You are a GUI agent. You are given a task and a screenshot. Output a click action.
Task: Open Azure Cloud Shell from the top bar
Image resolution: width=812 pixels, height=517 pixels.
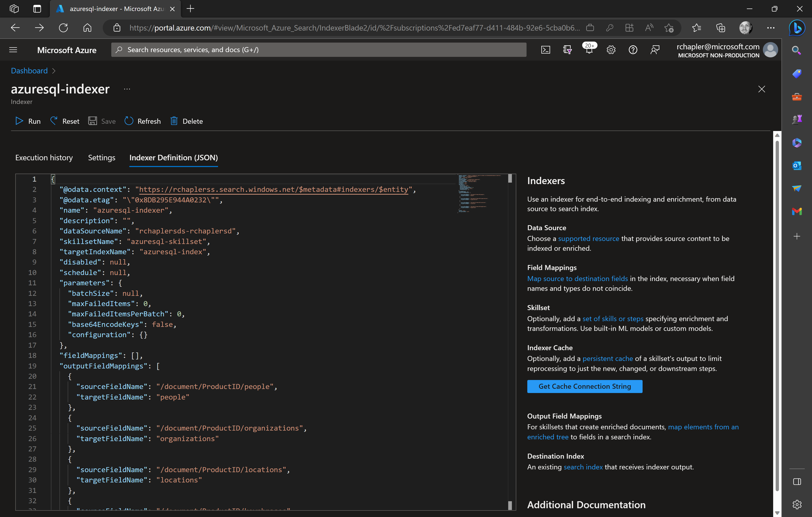click(546, 50)
